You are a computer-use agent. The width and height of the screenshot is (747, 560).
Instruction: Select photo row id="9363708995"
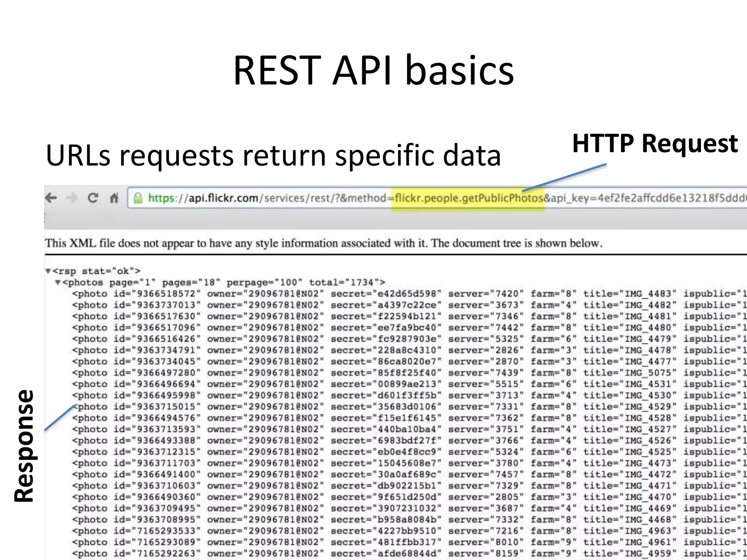tap(409, 520)
